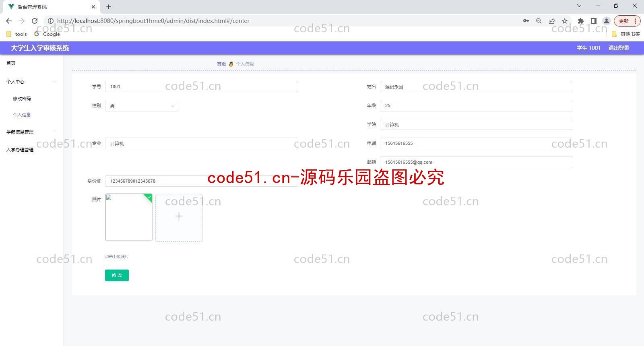This screenshot has width=644, height=346.
Task: Open a new browser tab
Action: (109, 7)
